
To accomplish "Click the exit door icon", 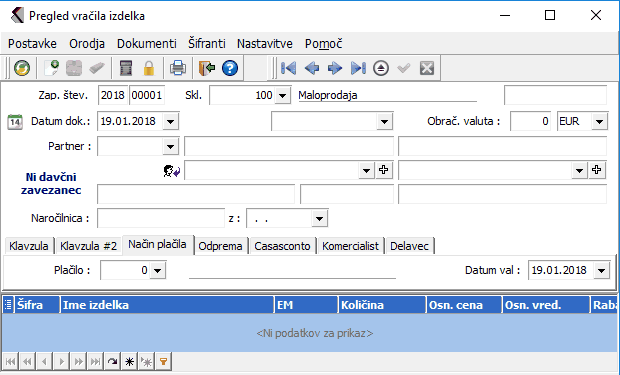I will tap(206, 68).
